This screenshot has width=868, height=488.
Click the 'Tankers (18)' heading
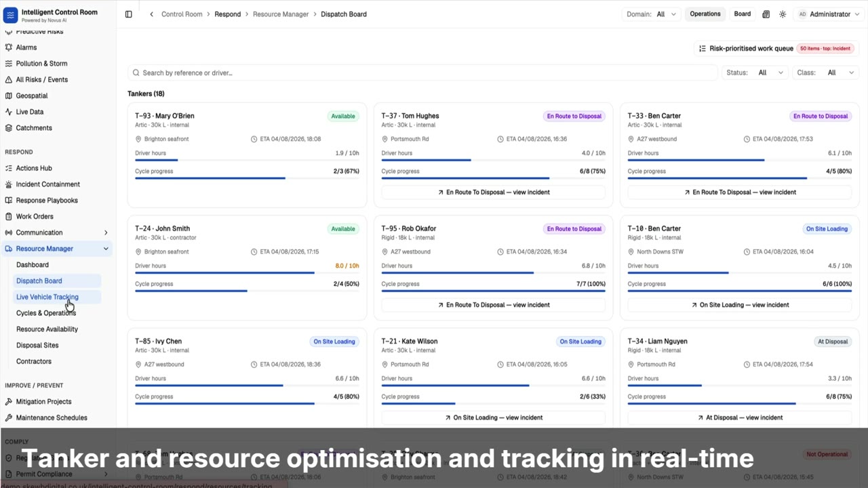click(x=146, y=94)
